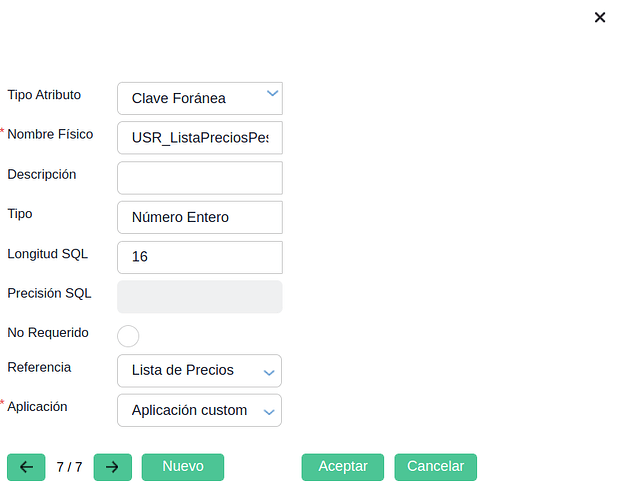
Task: Expand the Referencia dropdown
Action: 200,371
